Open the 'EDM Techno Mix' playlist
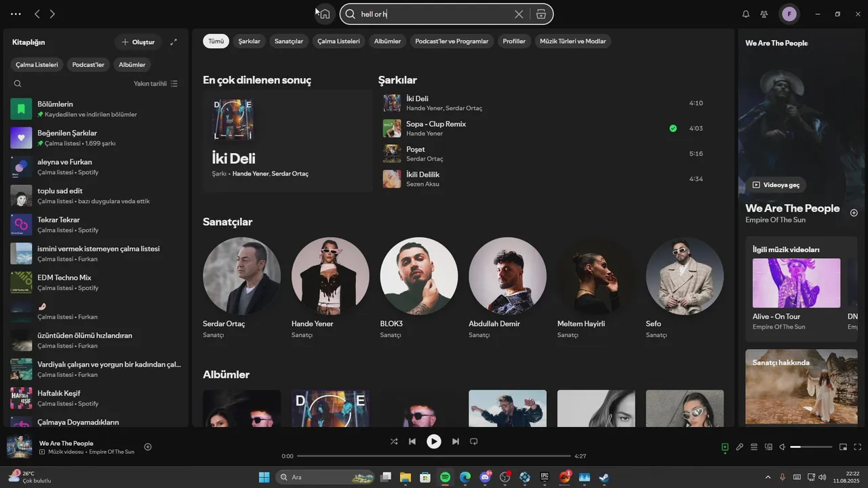The width and height of the screenshot is (868, 488). pyautogui.click(x=96, y=282)
